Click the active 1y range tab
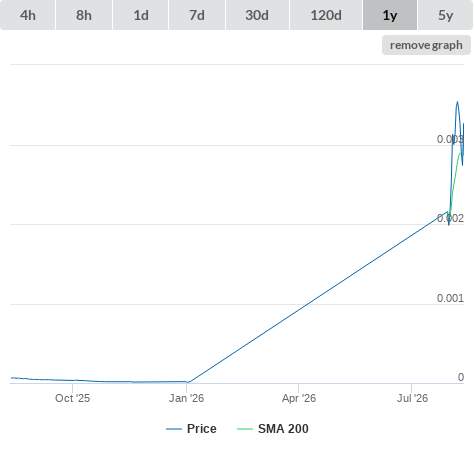 [390, 15]
